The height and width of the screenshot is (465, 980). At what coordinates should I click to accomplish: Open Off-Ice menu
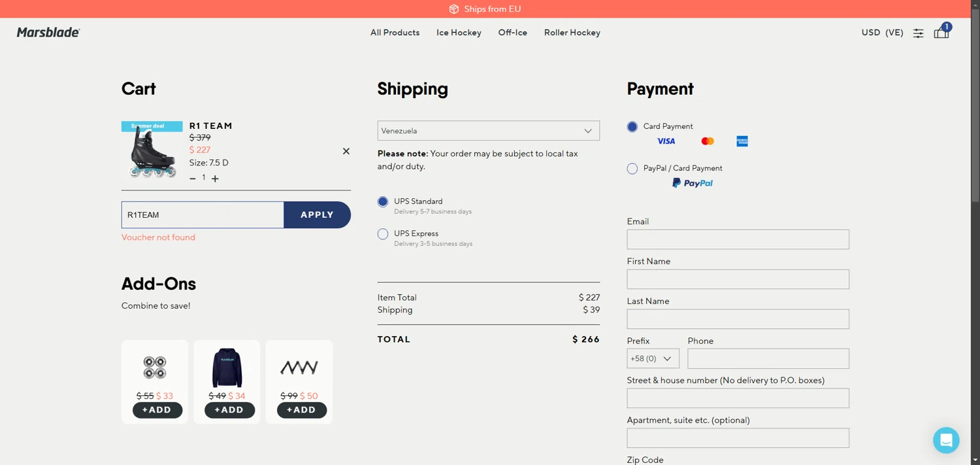coord(513,33)
